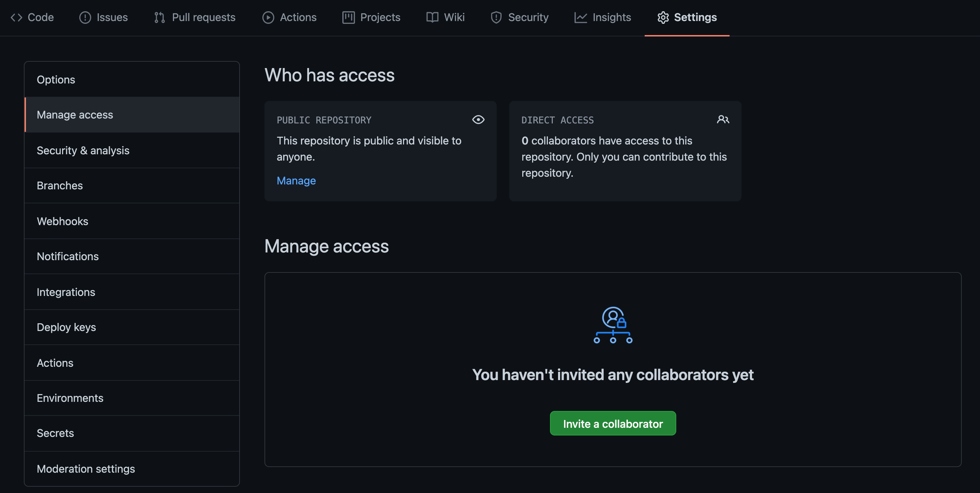
Task: Open Webhooks settings in sidebar
Action: 62,221
